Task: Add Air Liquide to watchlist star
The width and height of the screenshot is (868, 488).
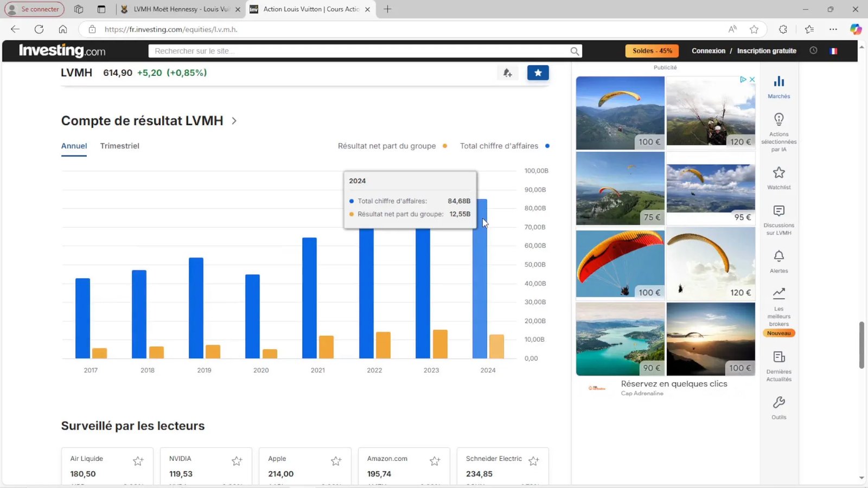Action: tap(138, 461)
